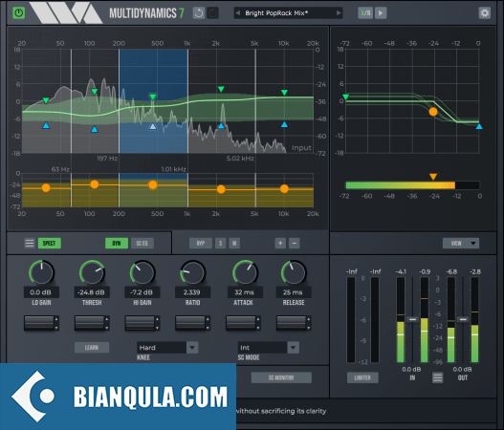Click the 25 ms release value field
Image resolution: width=504 pixels, height=430 pixels.
pyautogui.click(x=294, y=292)
